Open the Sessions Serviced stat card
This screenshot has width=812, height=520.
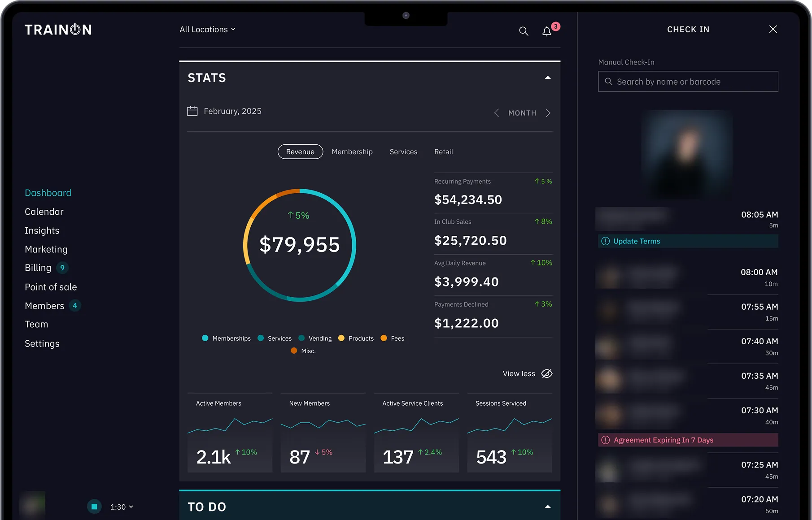point(510,433)
